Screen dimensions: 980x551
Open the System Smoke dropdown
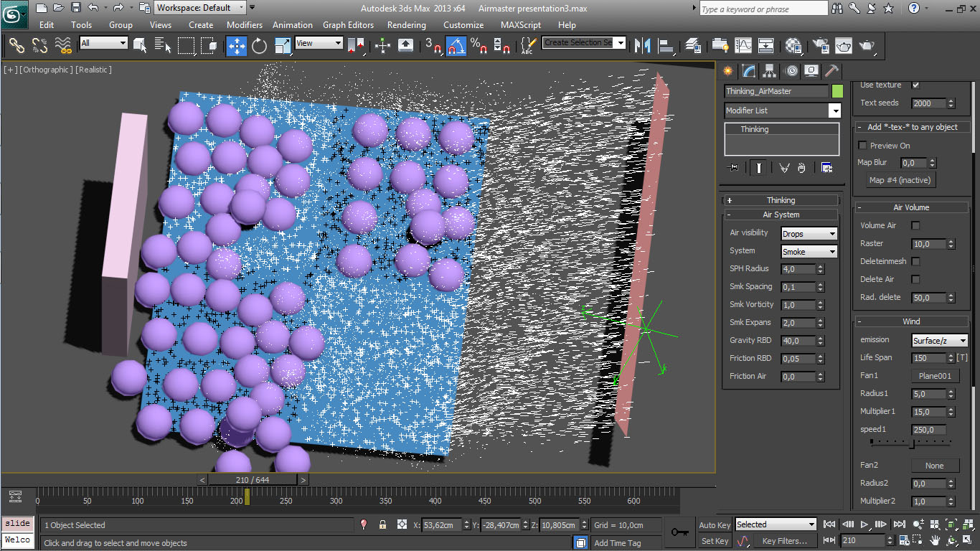point(809,252)
